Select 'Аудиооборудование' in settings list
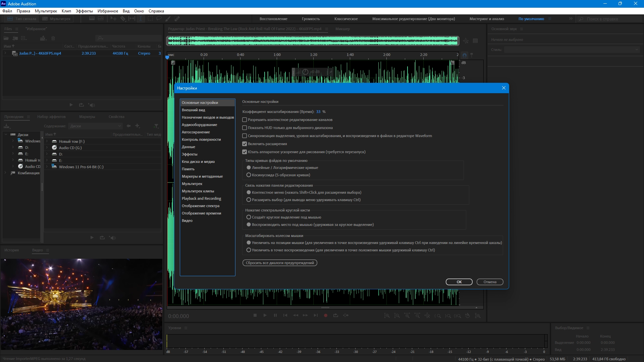The height and width of the screenshot is (362, 644). coord(199,125)
